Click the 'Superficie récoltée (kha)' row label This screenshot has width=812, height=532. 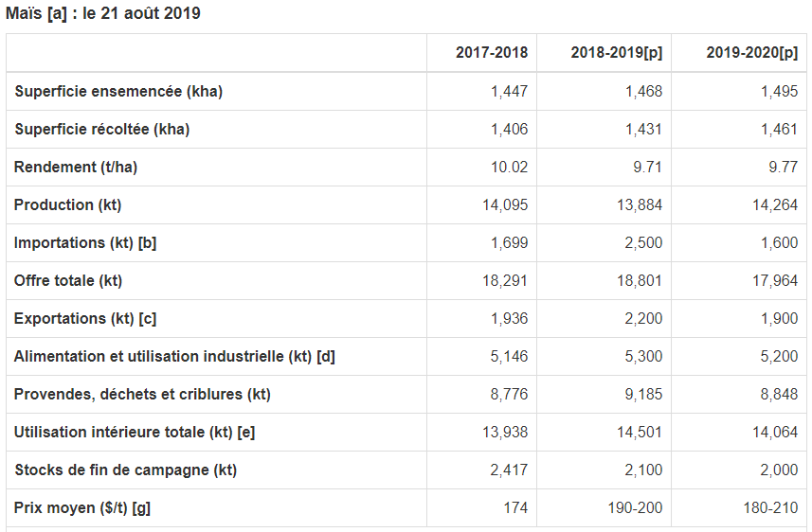[102, 130]
